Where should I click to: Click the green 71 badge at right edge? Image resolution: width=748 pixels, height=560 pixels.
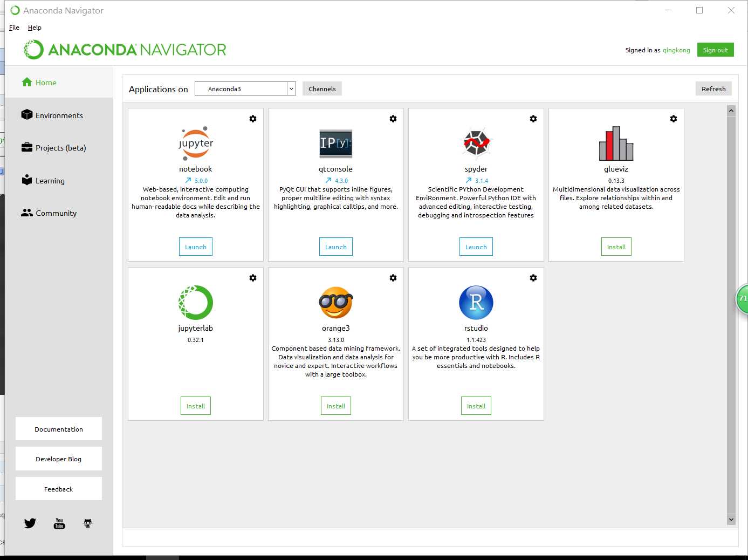click(743, 298)
